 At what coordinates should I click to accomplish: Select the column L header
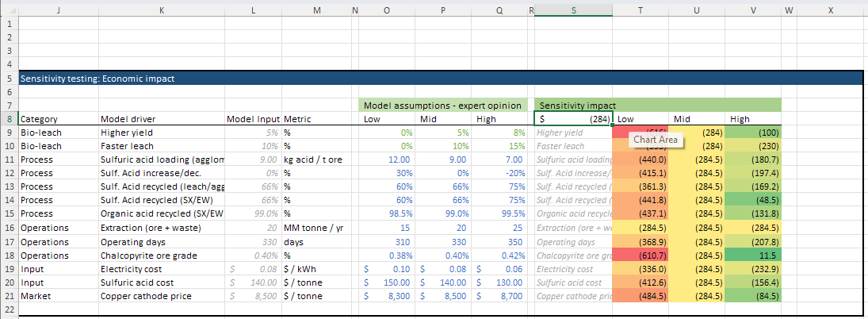point(253,10)
